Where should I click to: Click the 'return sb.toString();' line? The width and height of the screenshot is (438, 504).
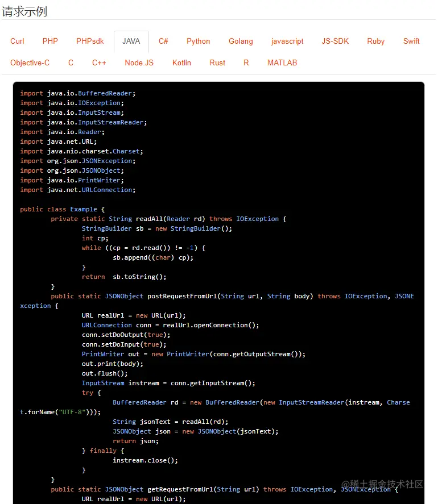click(124, 277)
